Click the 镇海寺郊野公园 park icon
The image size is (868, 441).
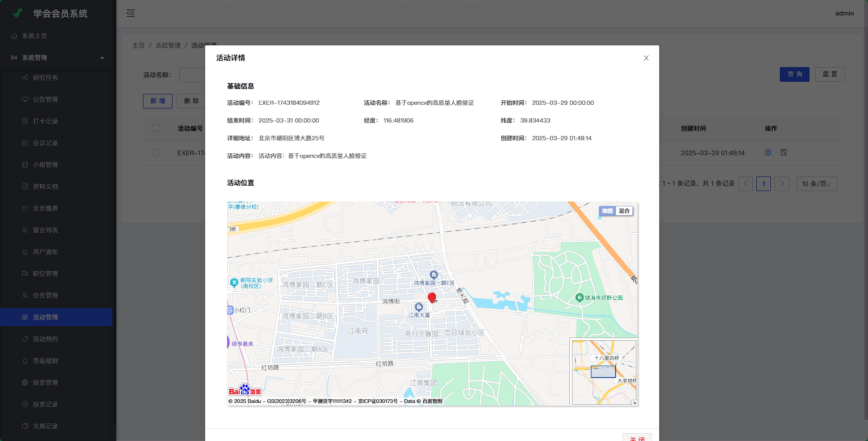(x=579, y=298)
